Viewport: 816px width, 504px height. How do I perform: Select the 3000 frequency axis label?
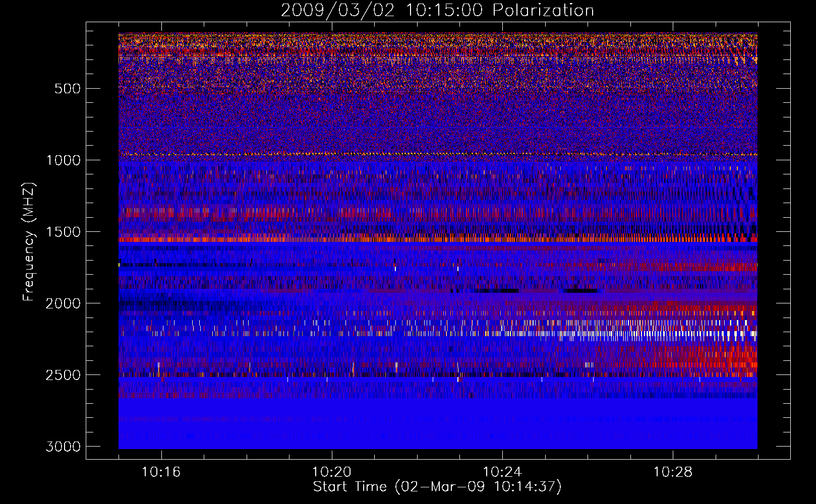63,447
